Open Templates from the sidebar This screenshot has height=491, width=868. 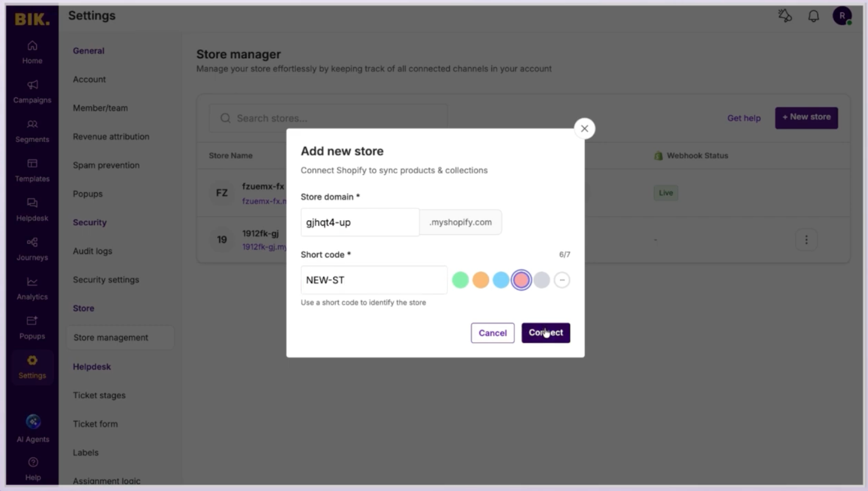point(32,170)
